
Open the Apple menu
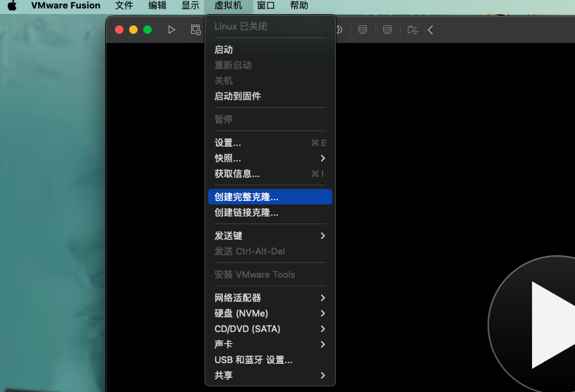click(x=12, y=6)
